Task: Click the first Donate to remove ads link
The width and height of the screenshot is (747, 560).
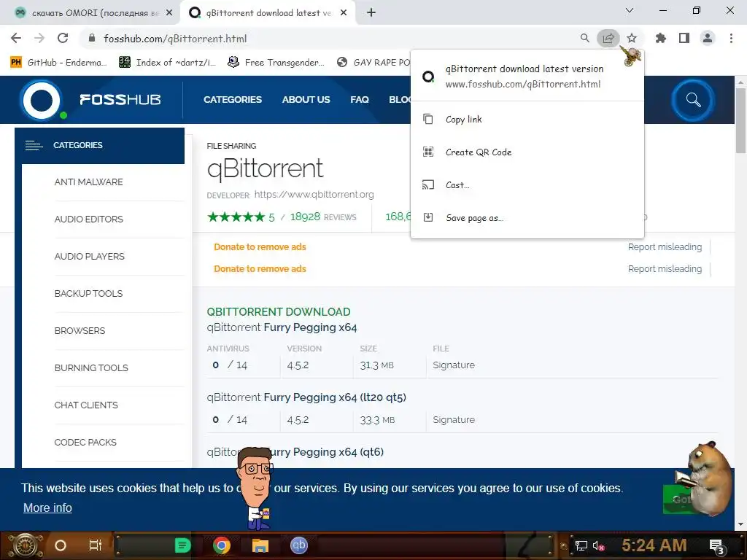Action: tap(260, 246)
